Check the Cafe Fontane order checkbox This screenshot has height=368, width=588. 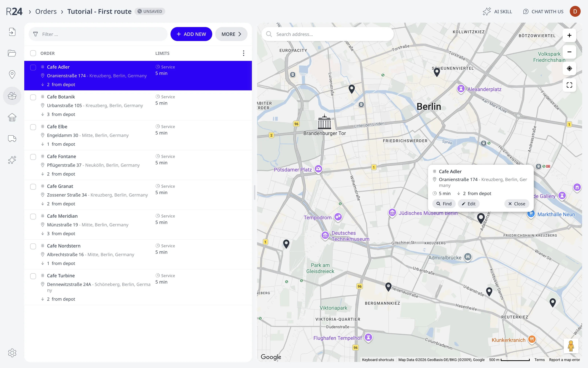click(x=33, y=157)
